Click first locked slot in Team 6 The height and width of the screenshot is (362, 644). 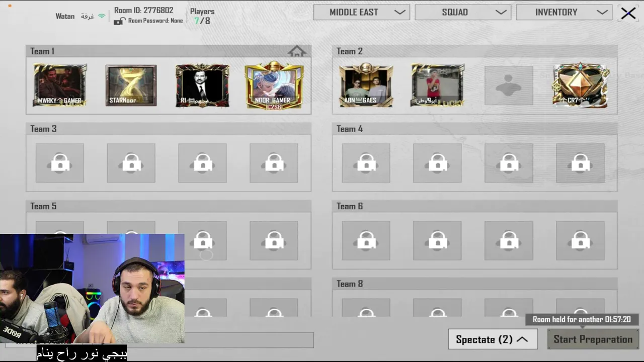tap(366, 241)
